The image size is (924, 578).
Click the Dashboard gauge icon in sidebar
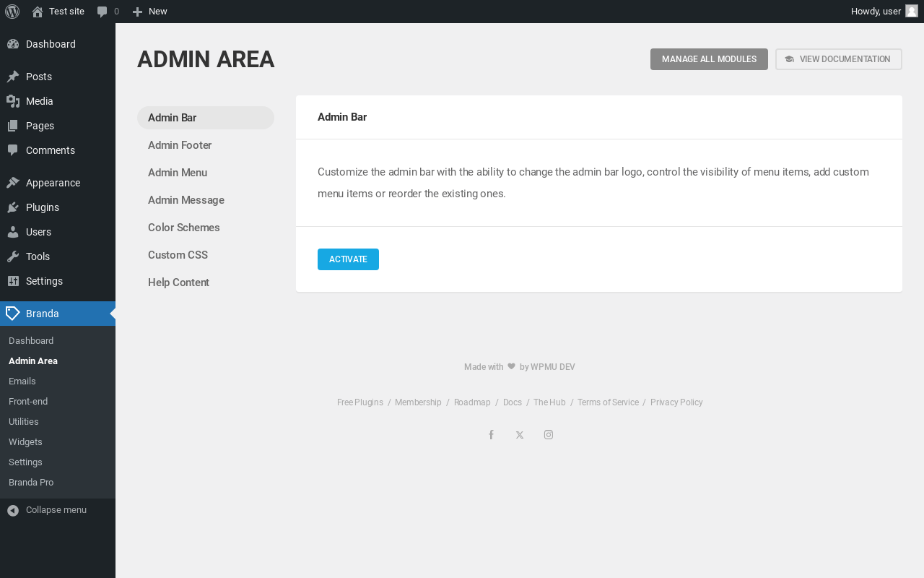[x=13, y=44]
